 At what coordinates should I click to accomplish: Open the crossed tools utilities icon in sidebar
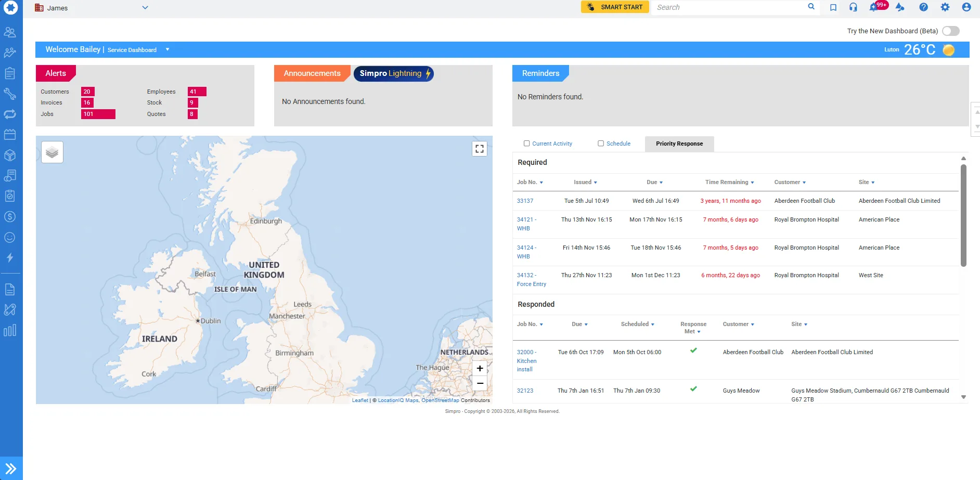click(10, 310)
